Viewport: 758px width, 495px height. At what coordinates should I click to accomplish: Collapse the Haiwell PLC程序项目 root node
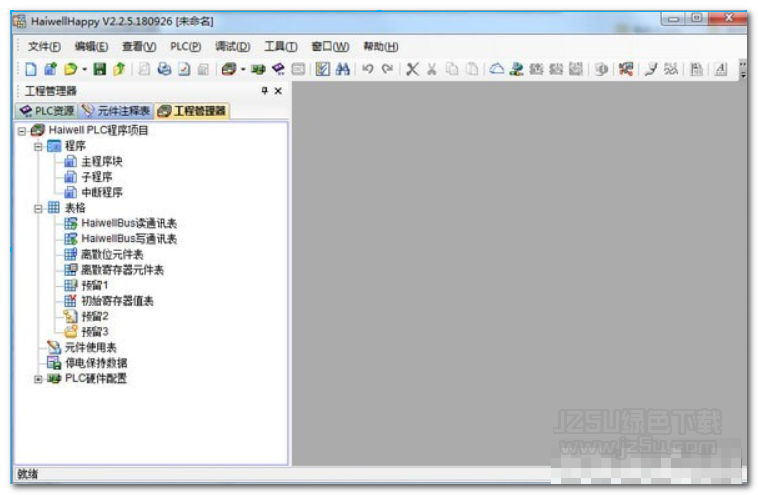coord(22,131)
